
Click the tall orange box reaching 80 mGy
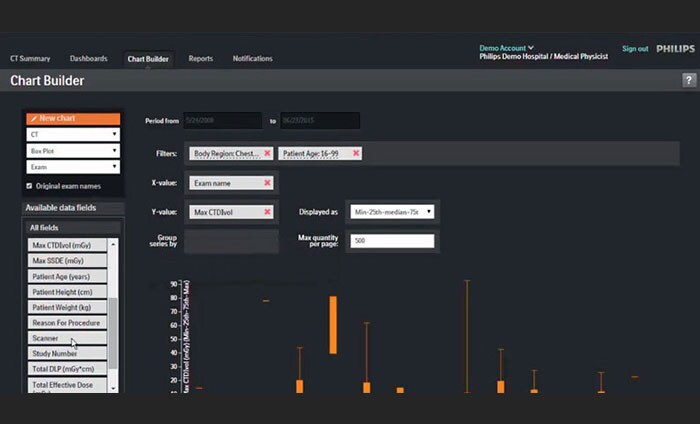(333, 325)
